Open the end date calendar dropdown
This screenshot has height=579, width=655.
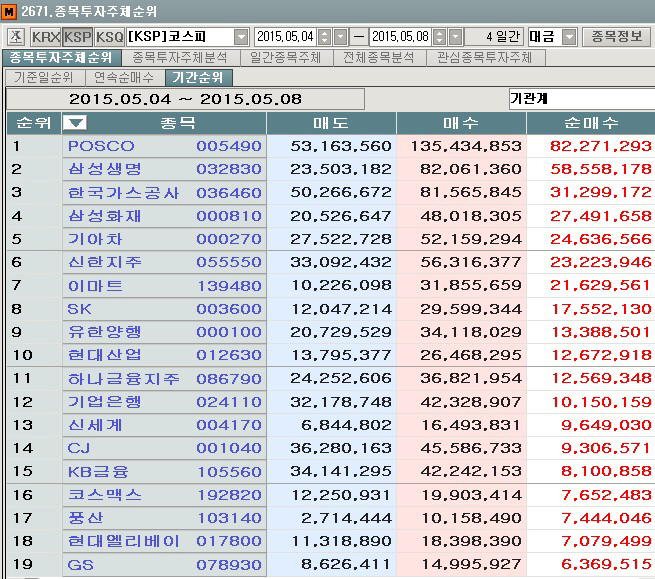pos(456,37)
